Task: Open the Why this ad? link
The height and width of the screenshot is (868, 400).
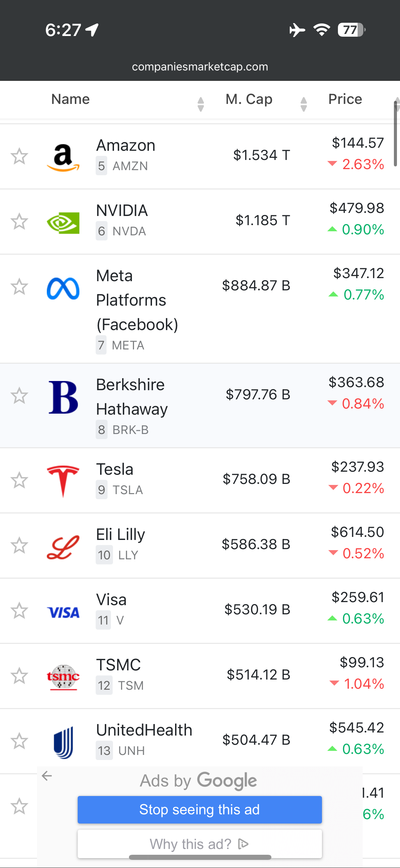Action: [199, 844]
